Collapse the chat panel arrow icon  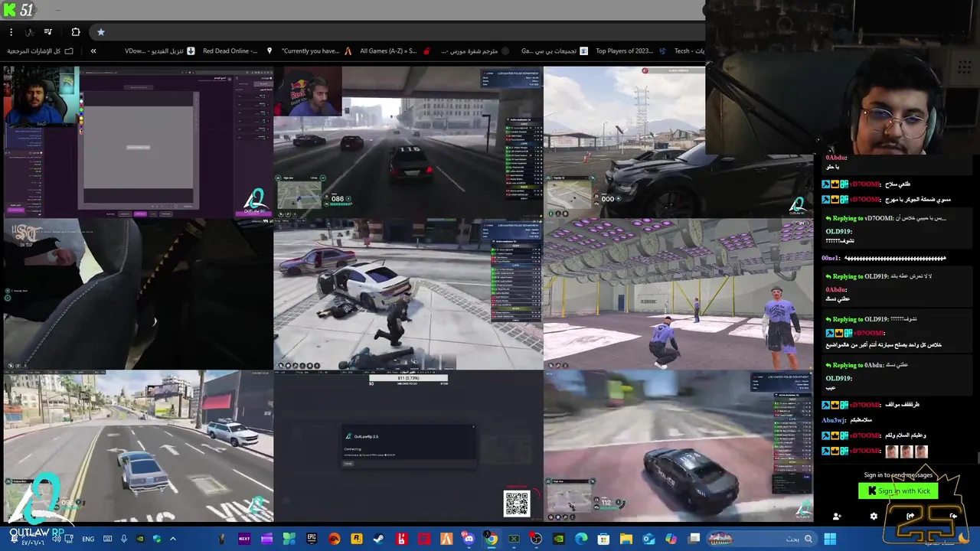953,517
